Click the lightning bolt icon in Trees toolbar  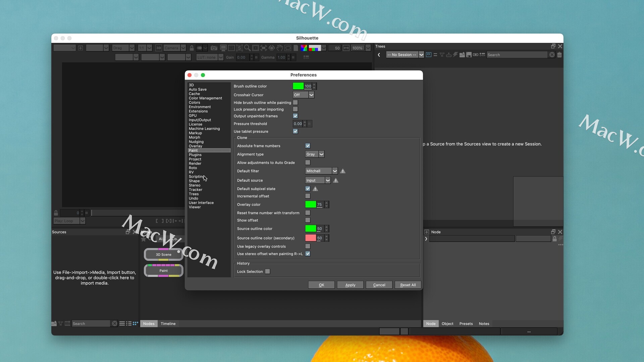tap(455, 55)
